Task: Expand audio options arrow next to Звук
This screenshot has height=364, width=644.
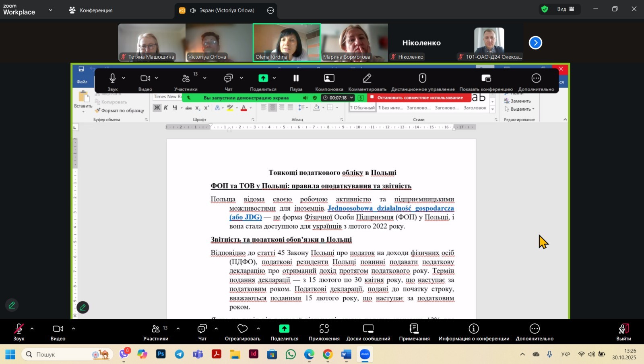Action: 32,329
